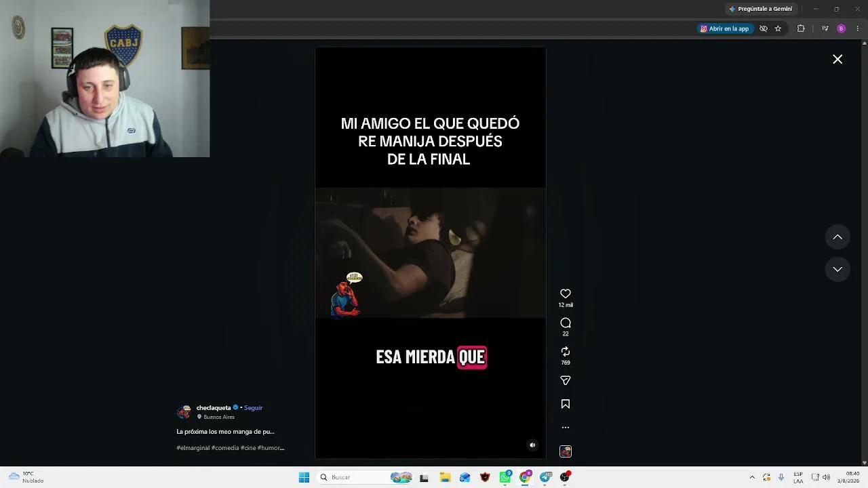Viewport: 868px width, 488px height.
Task: Open the #humor hashtag
Action: click(271, 448)
